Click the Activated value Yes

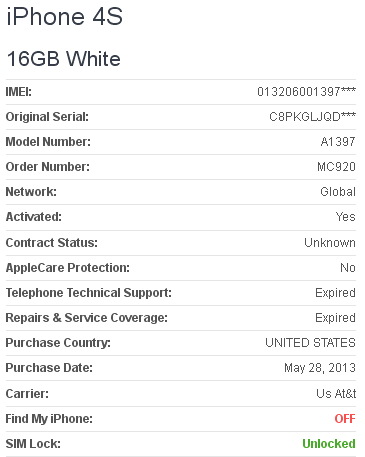[x=346, y=217]
